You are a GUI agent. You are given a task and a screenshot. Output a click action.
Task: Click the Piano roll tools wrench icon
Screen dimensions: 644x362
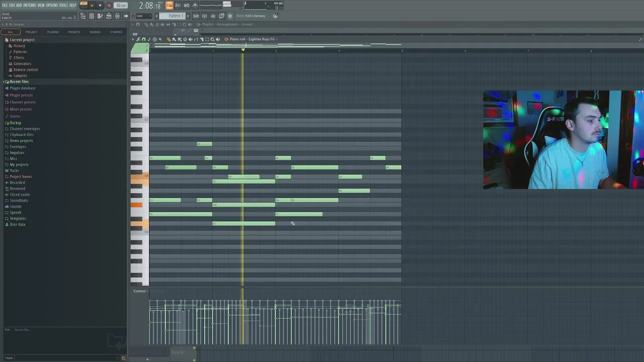[x=138, y=39]
